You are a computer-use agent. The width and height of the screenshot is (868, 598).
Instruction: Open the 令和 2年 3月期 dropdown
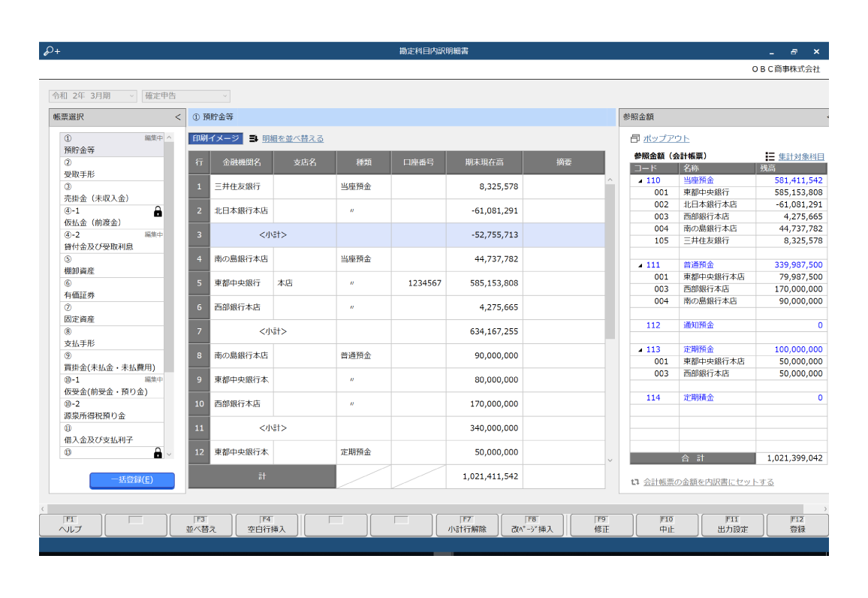(x=92, y=96)
